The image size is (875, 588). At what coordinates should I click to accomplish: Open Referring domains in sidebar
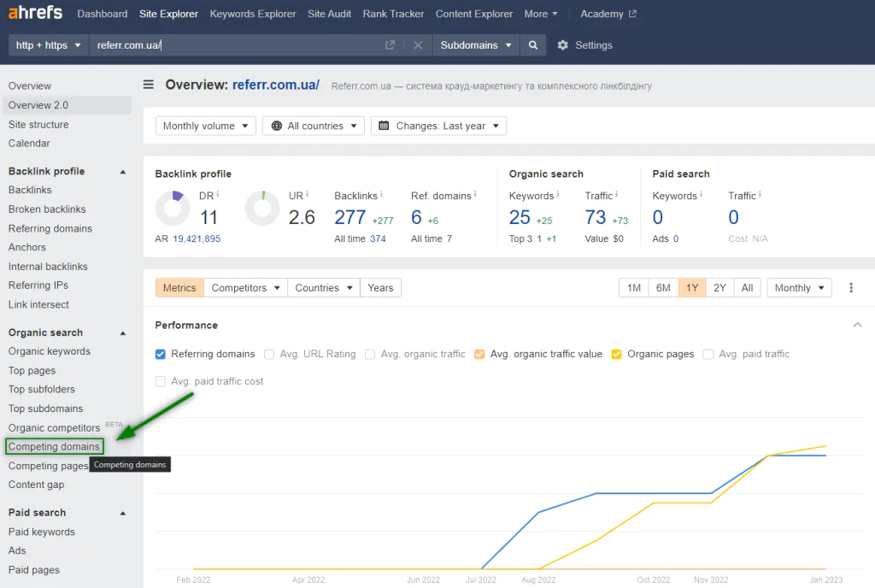[x=50, y=229]
